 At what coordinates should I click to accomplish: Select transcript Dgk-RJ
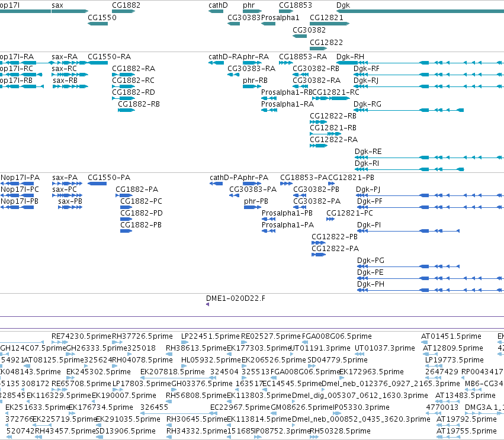(x=366, y=81)
